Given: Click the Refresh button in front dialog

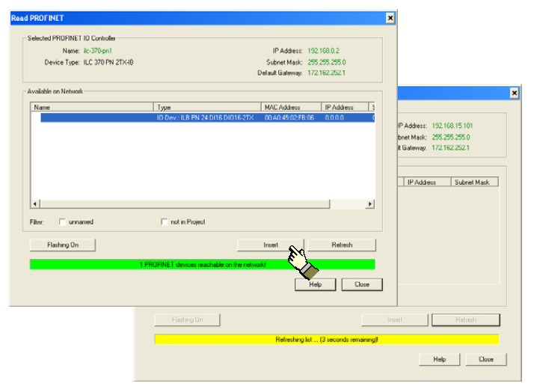Looking at the screenshot, I should pos(342,245).
